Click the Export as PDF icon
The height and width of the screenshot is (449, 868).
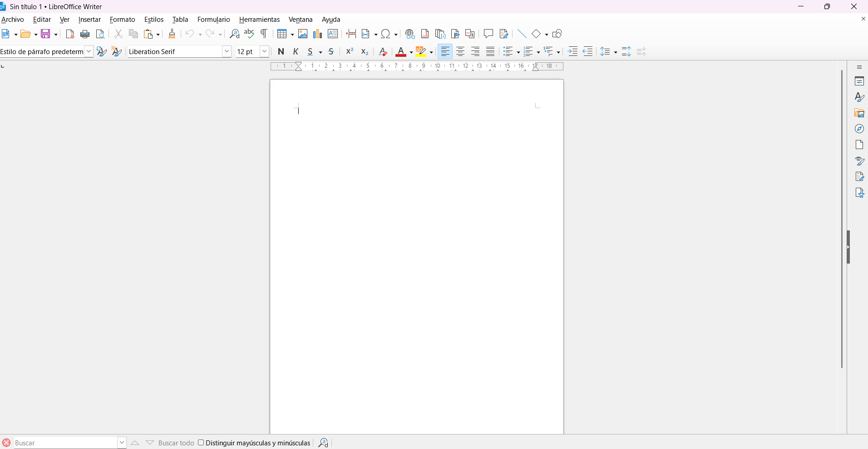click(x=70, y=34)
